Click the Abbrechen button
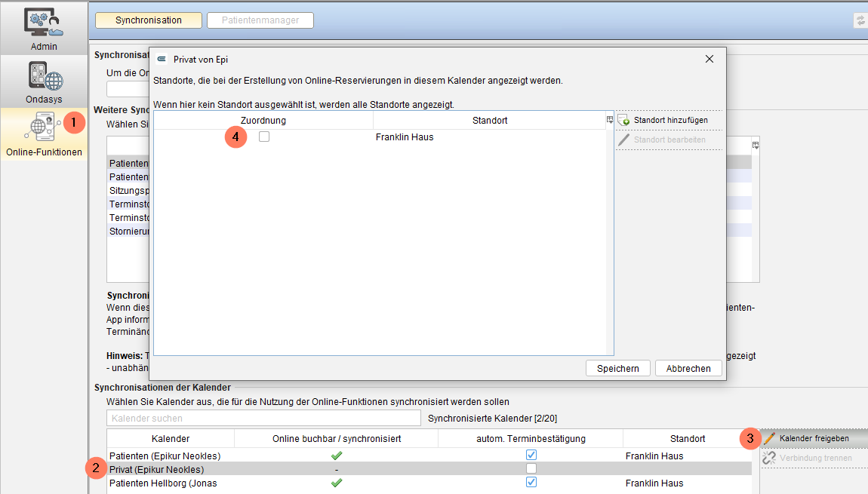Image resolution: width=868 pixels, height=494 pixels. click(x=688, y=368)
